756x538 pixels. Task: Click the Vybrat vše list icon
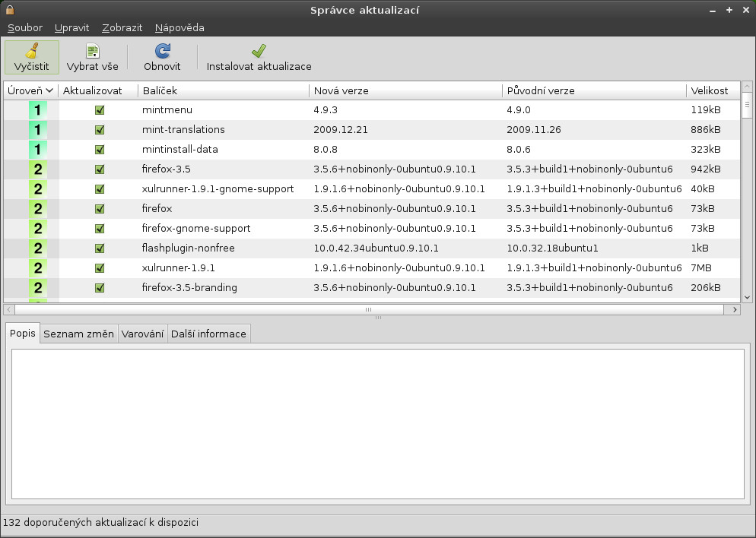coord(92,51)
